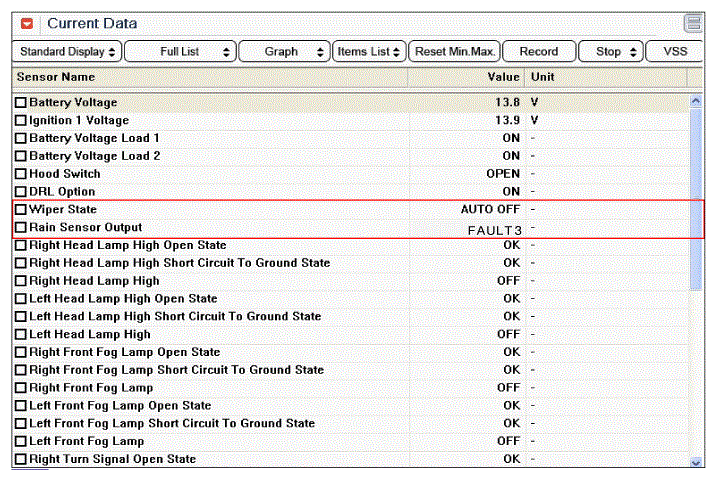Viewport: 716px width, 479px height.
Task: Click the scrollbar up arrow
Action: click(x=696, y=101)
